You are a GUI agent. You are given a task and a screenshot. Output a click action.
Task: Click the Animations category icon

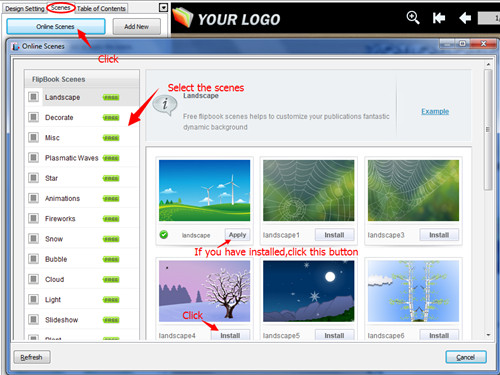click(x=33, y=198)
